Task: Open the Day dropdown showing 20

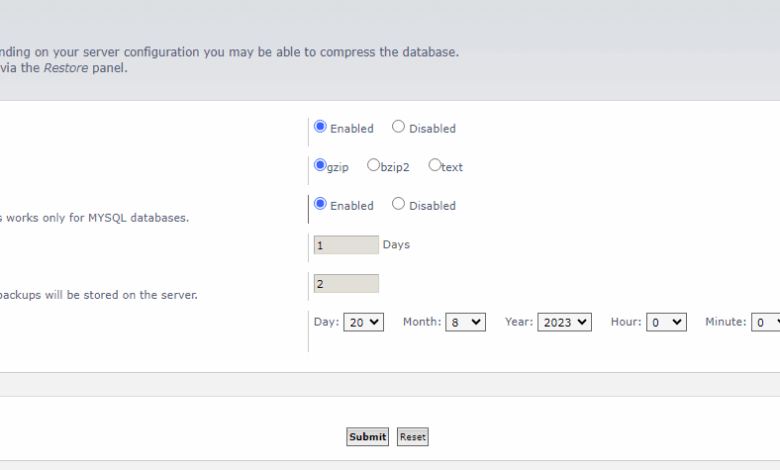Action: pyautogui.click(x=362, y=322)
